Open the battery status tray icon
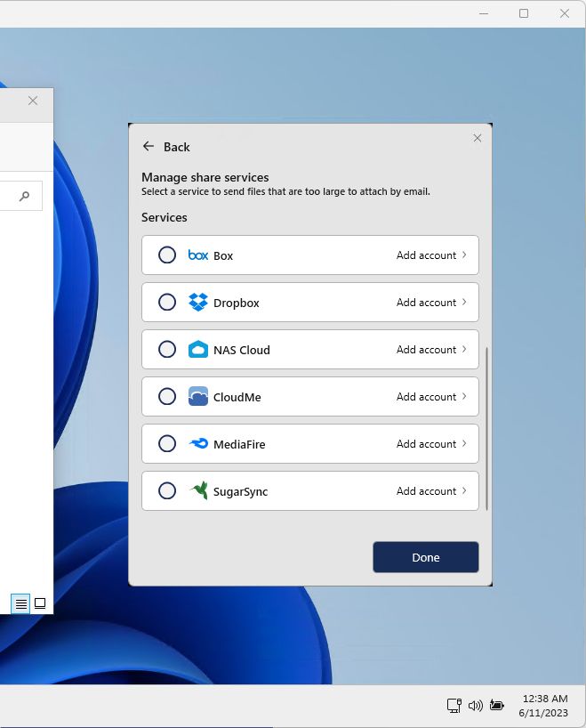The width and height of the screenshot is (586, 728). 497,705
